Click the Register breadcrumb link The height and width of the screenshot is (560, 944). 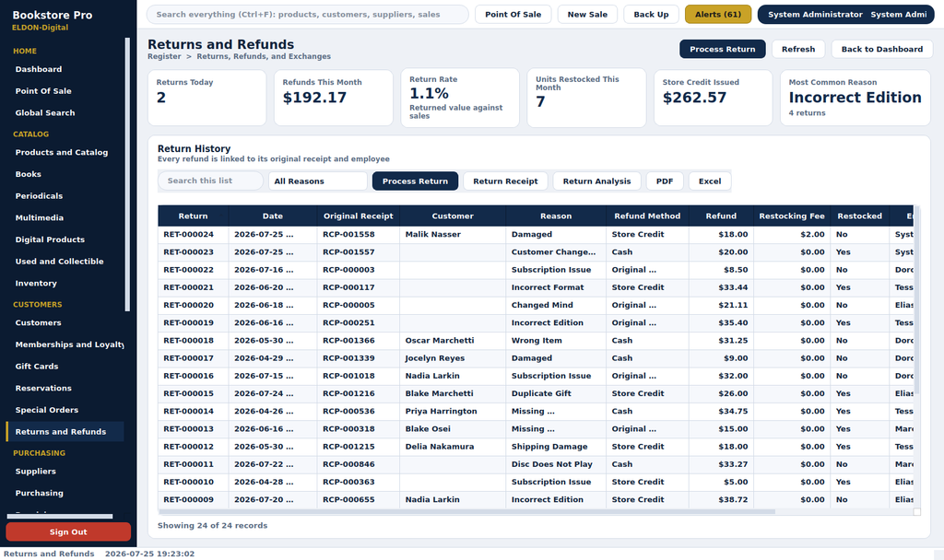click(164, 56)
